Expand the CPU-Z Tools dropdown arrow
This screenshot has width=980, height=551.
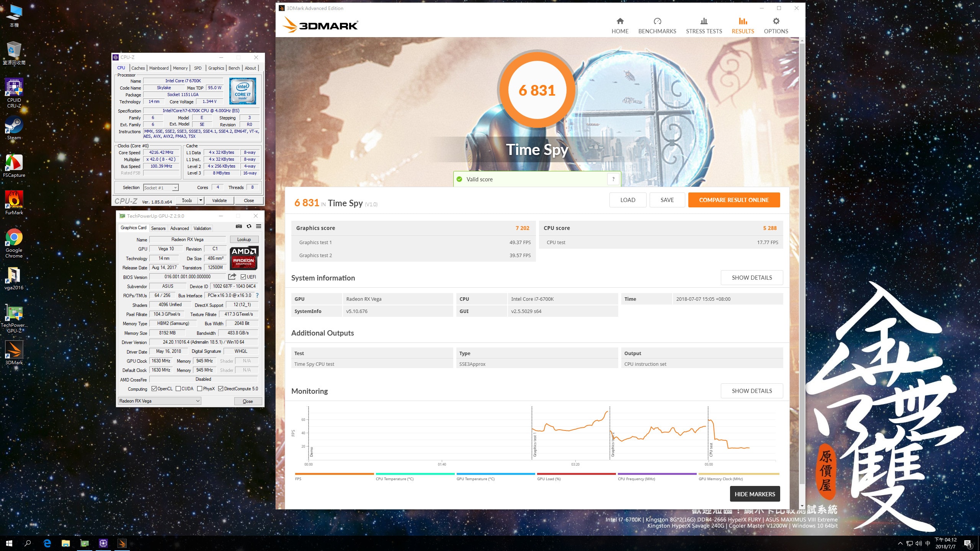point(200,200)
